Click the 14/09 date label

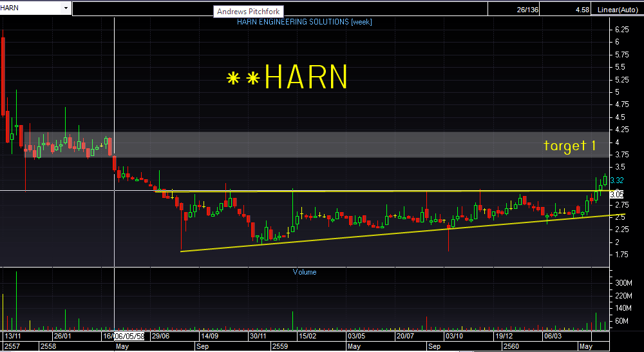tap(209, 336)
